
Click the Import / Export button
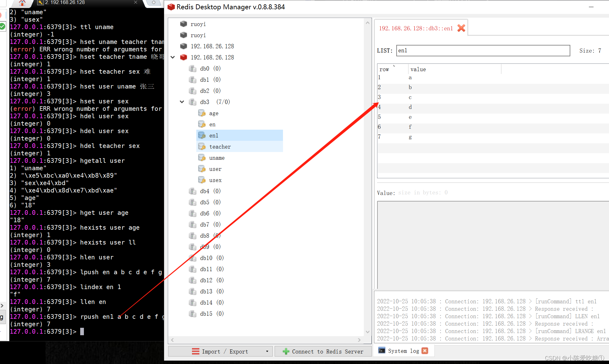coord(225,351)
